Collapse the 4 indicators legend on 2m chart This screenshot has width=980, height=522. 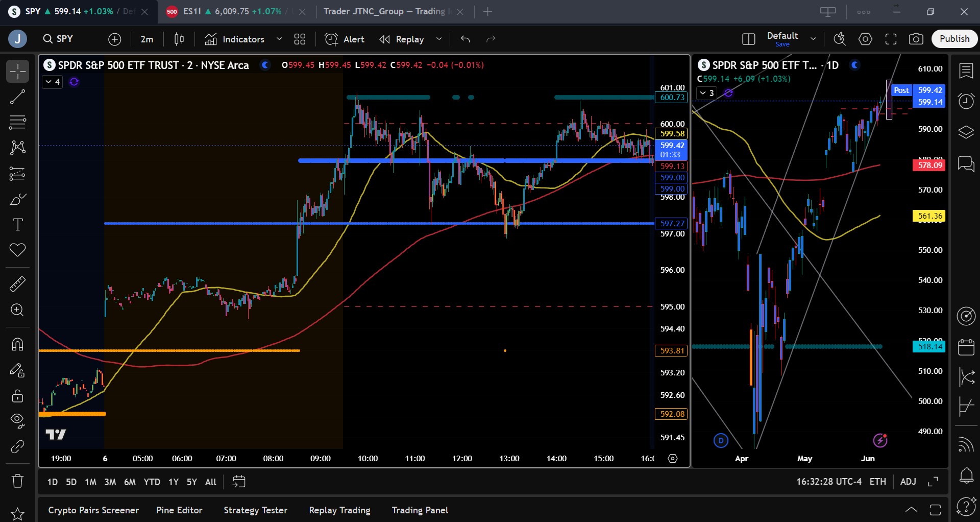[52, 82]
